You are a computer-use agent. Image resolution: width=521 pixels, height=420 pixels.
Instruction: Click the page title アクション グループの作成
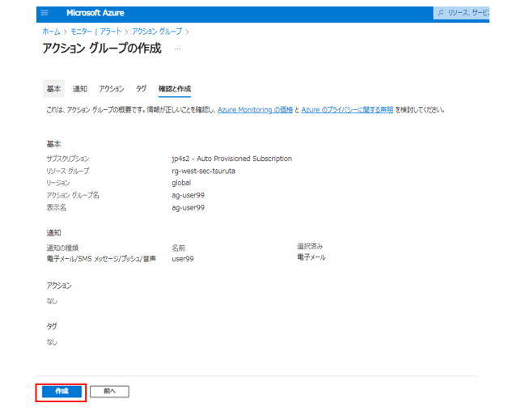pyautogui.click(x=102, y=49)
